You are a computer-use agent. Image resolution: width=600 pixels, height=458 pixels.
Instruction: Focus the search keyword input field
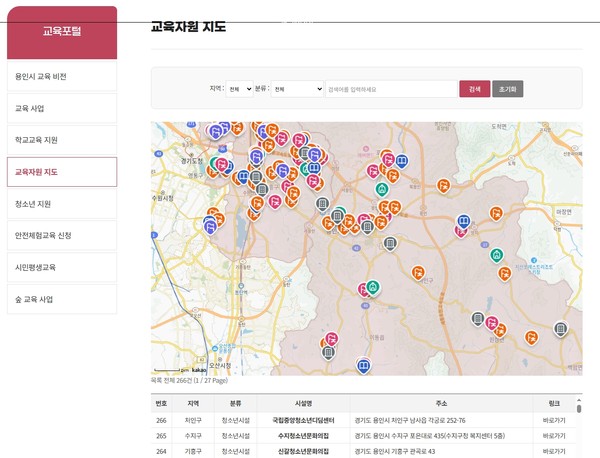[x=391, y=89]
